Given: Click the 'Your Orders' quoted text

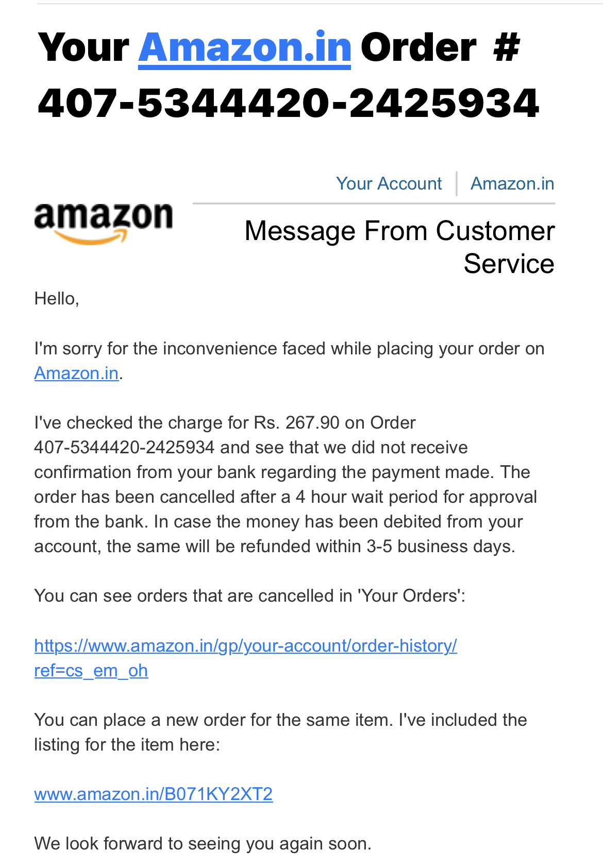Looking at the screenshot, I should tap(410, 596).
